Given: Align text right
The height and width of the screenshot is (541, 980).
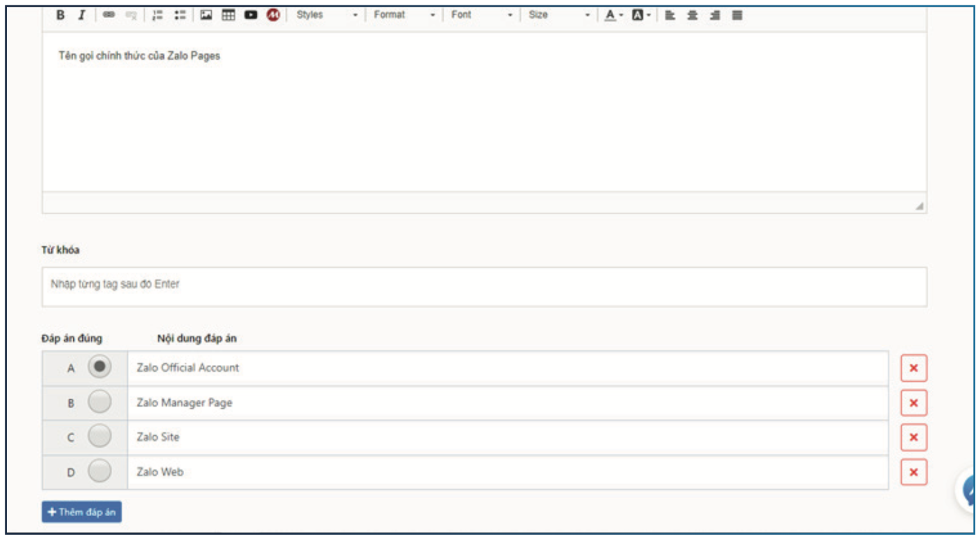Looking at the screenshot, I should [x=714, y=15].
